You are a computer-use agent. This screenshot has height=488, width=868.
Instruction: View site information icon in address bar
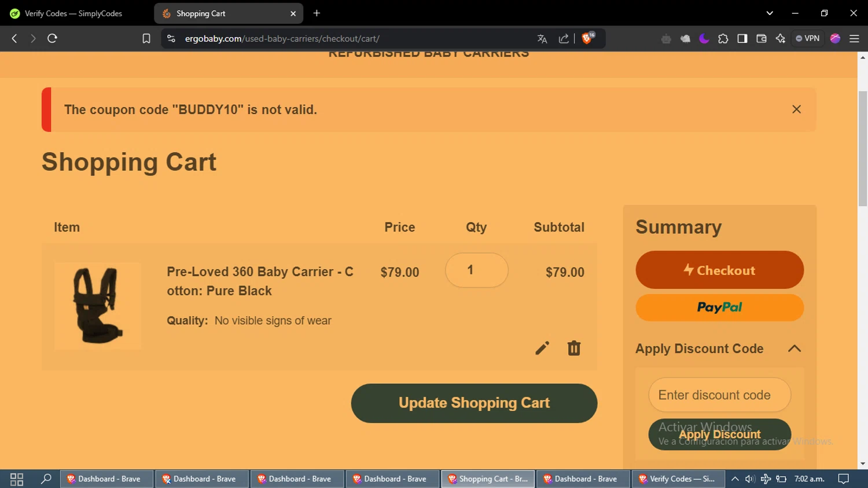coord(171,38)
